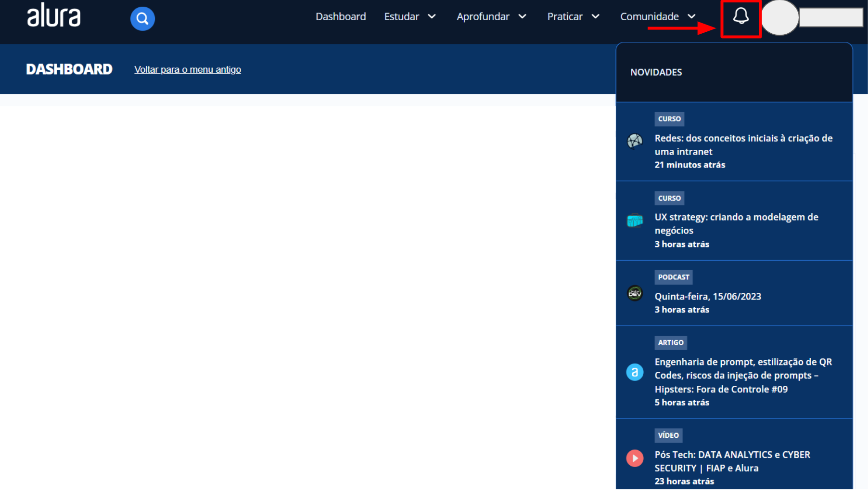Expand the Estudar dropdown menu
The width and height of the screenshot is (868, 497).
pyautogui.click(x=410, y=17)
